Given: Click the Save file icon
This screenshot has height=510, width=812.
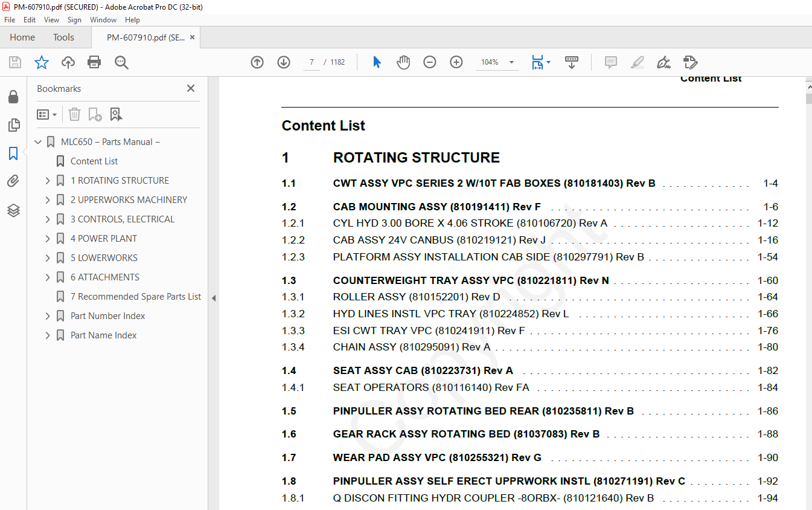Looking at the screenshot, I should click(x=15, y=62).
